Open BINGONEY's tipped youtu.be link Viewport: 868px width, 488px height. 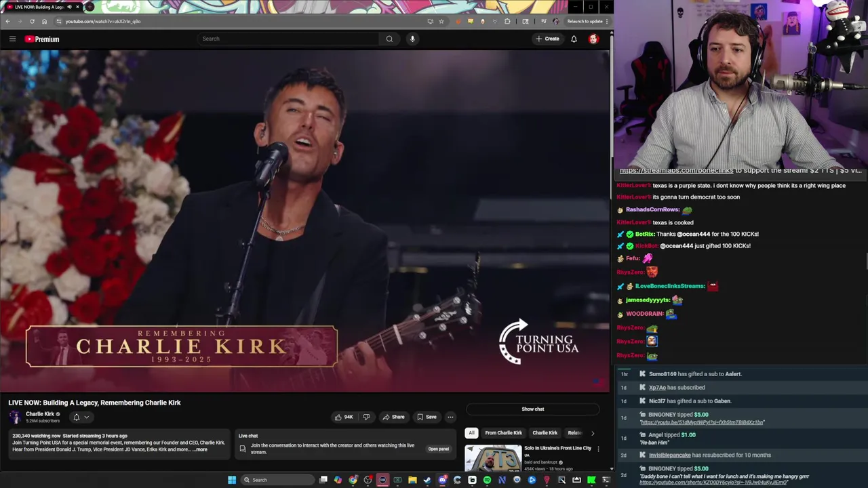click(x=703, y=422)
